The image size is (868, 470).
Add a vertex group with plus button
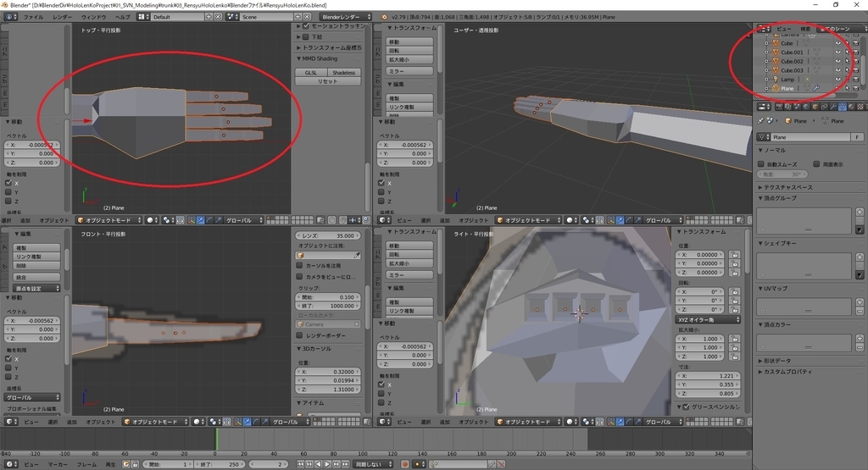860,212
